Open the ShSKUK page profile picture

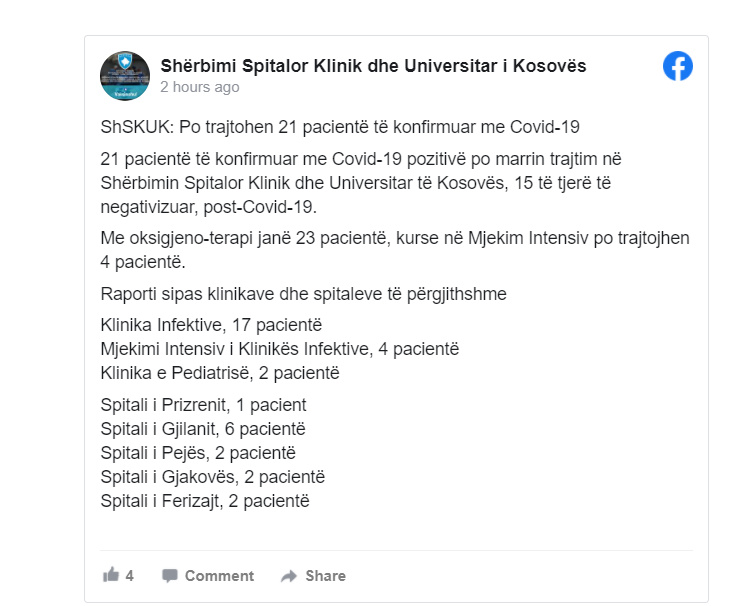click(125, 76)
